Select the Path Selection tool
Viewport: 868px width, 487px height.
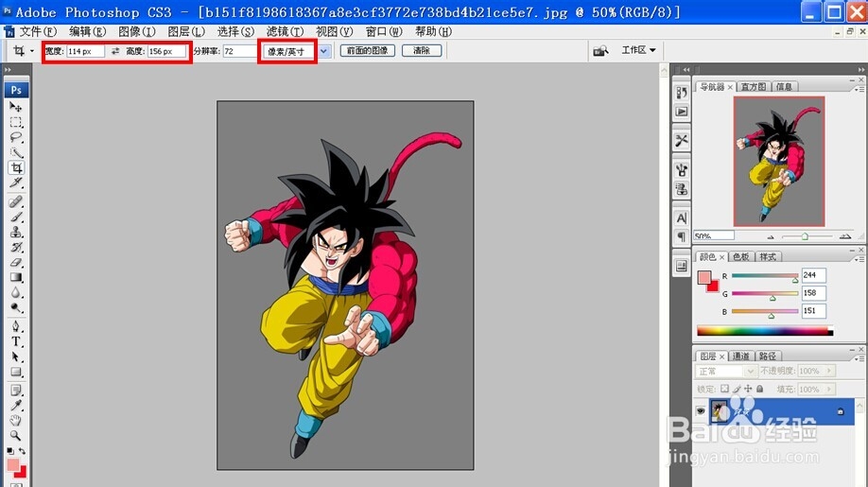click(x=15, y=357)
